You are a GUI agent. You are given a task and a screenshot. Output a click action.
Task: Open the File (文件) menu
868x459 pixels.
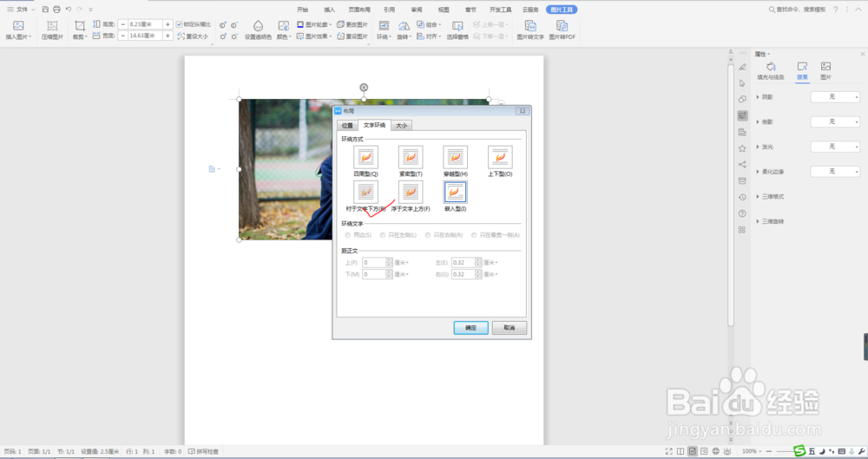22,10
